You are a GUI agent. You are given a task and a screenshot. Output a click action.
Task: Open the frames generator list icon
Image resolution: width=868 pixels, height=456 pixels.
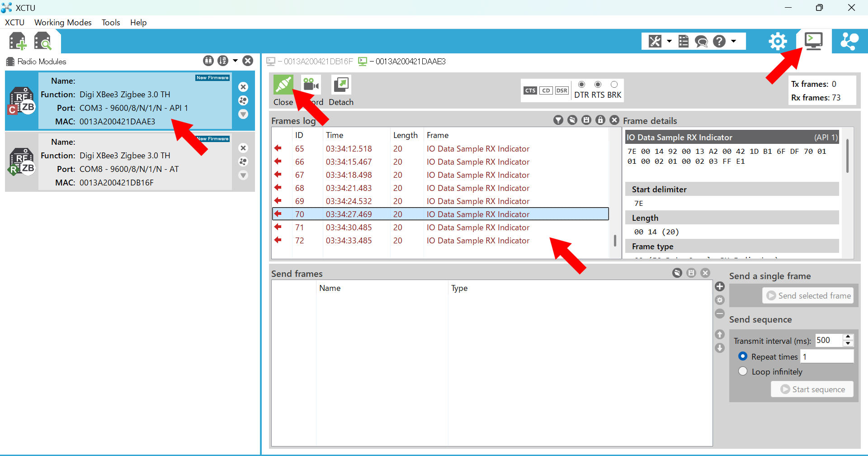(x=684, y=41)
